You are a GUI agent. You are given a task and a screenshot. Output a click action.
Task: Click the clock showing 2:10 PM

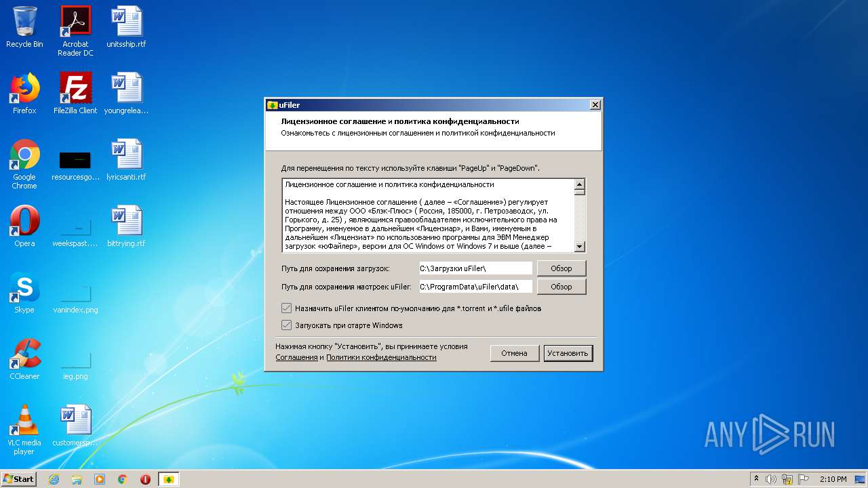[x=833, y=479]
